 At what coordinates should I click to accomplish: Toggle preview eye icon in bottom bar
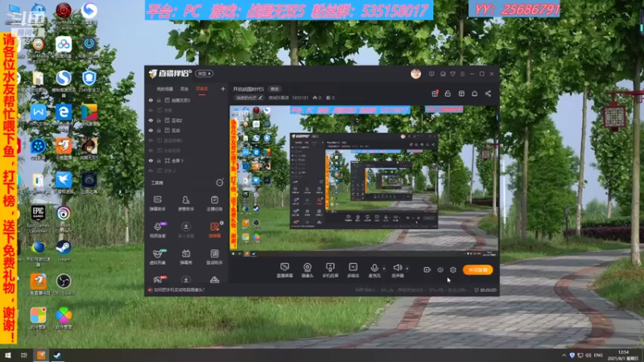[x=440, y=269]
